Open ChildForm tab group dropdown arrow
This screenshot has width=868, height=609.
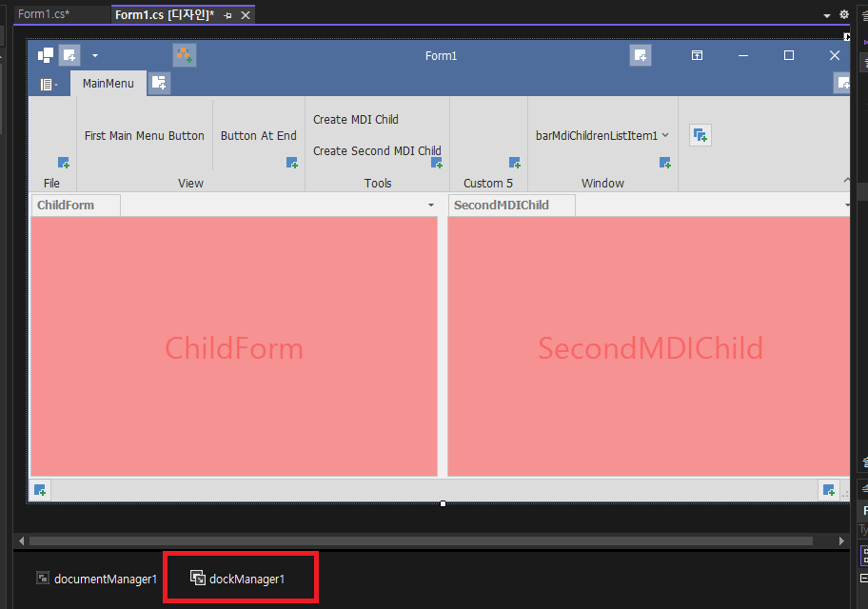pyautogui.click(x=431, y=206)
